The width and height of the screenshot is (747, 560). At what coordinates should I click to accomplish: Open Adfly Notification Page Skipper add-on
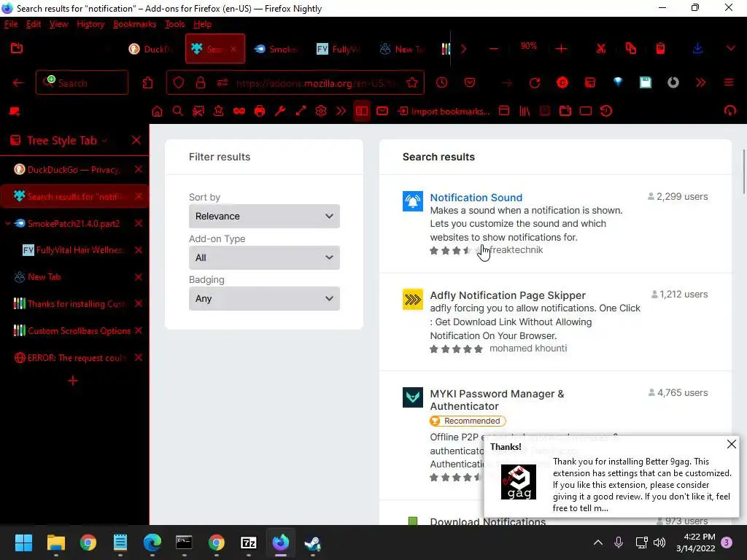(508, 295)
